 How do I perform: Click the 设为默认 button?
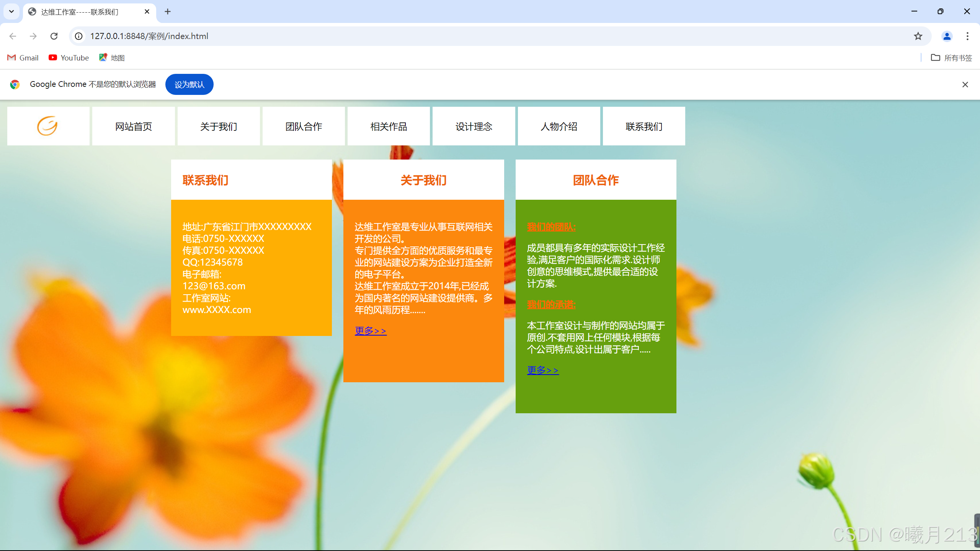(189, 85)
